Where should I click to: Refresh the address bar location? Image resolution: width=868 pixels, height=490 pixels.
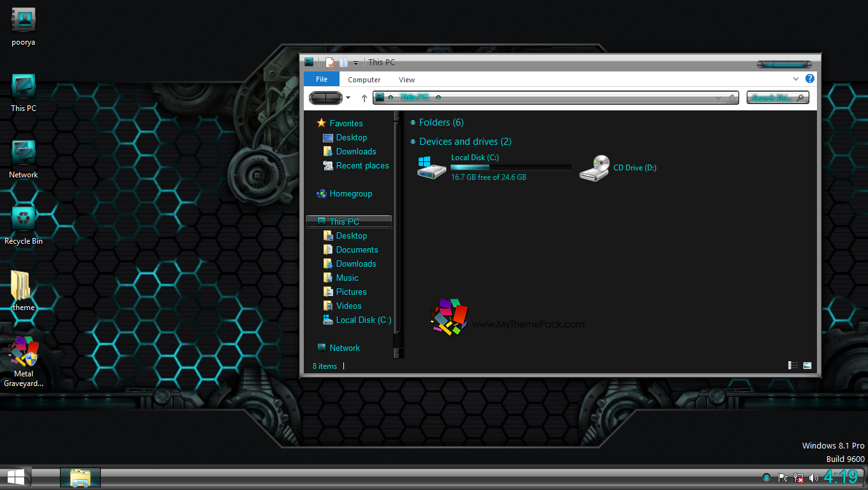point(733,98)
